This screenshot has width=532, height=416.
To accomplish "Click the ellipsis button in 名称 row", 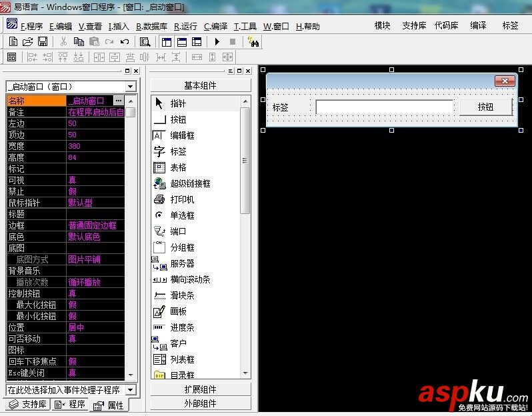I will 119,101.
